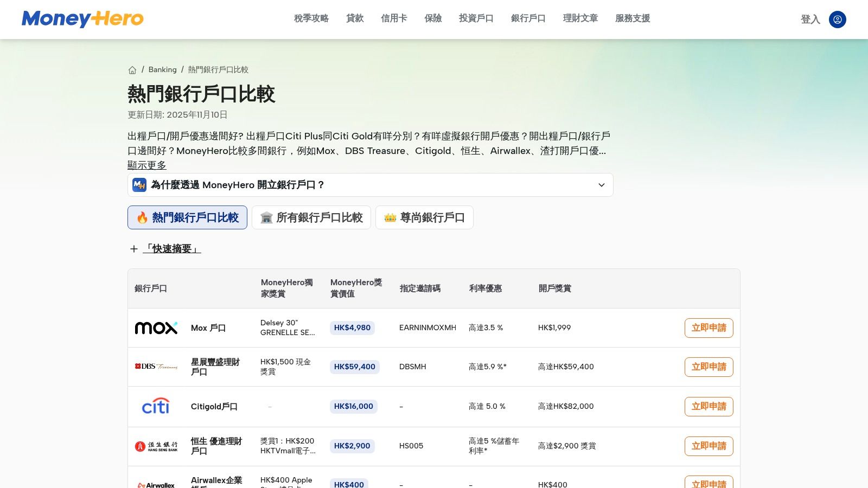Image resolution: width=868 pixels, height=488 pixels.
Task: Open the 信用卡 menu
Action: 394,18
